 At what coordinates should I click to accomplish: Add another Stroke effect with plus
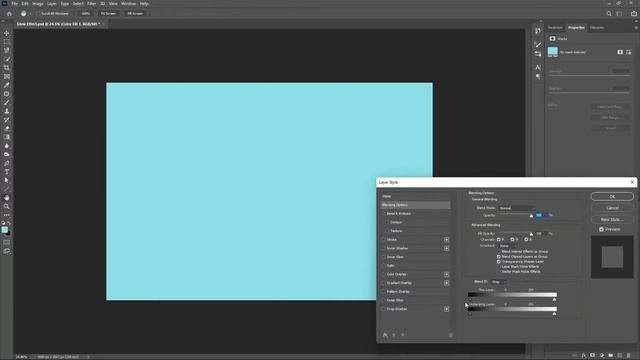click(x=447, y=240)
